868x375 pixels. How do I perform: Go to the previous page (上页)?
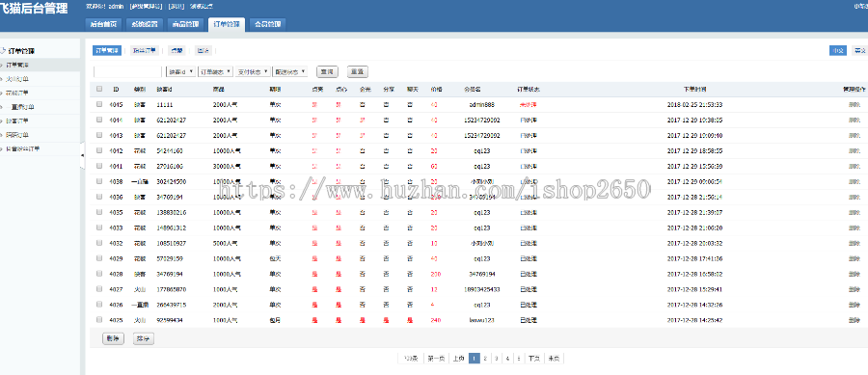(458, 359)
